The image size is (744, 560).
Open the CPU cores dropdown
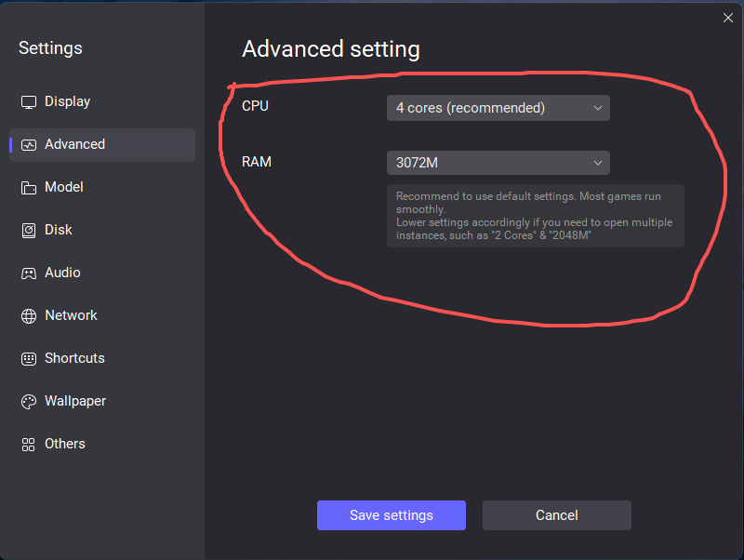tap(498, 108)
